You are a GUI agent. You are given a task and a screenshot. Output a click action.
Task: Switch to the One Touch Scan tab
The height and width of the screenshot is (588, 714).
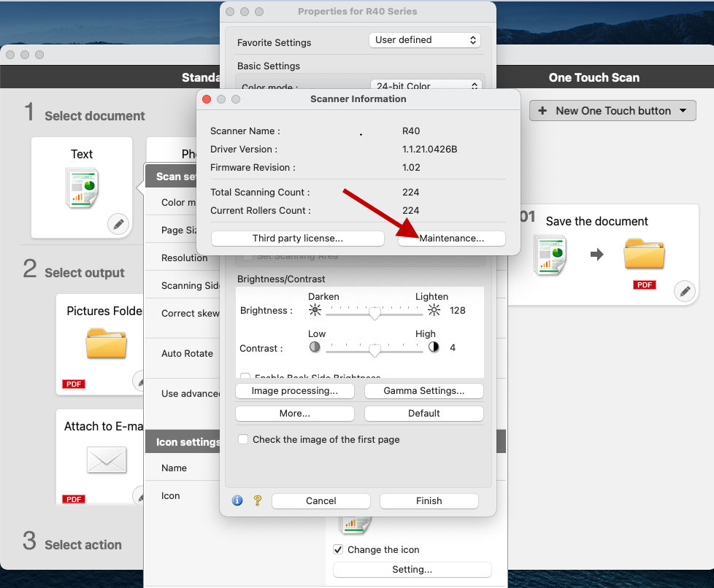594,77
